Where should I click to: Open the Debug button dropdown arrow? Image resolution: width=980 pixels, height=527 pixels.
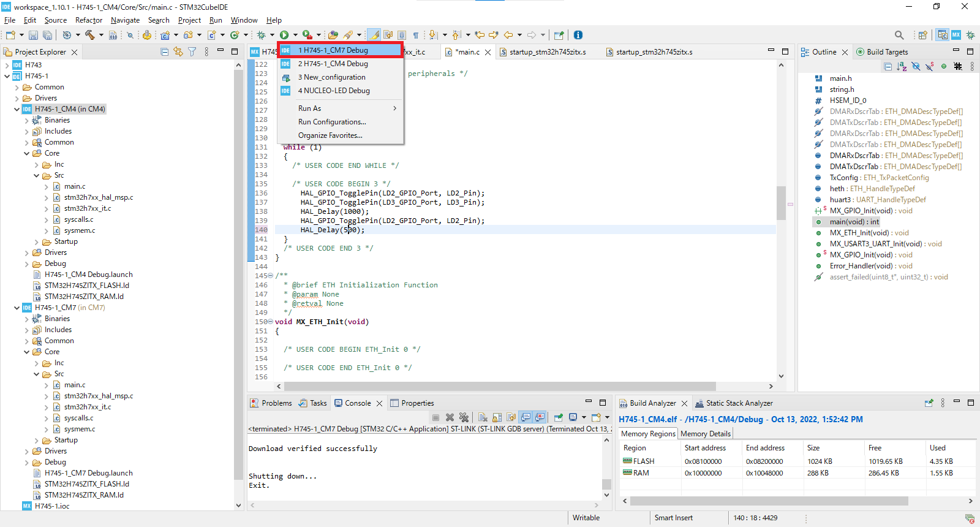click(x=272, y=35)
